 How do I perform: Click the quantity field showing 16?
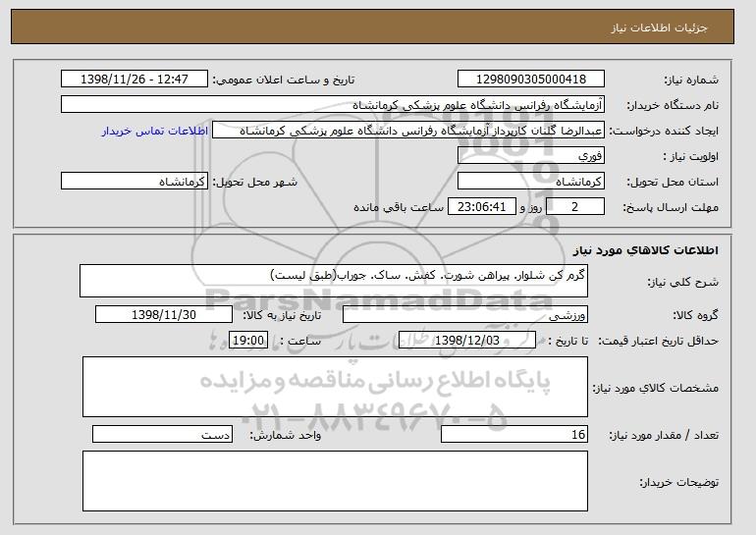pyautogui.click(x=514, y=434)
